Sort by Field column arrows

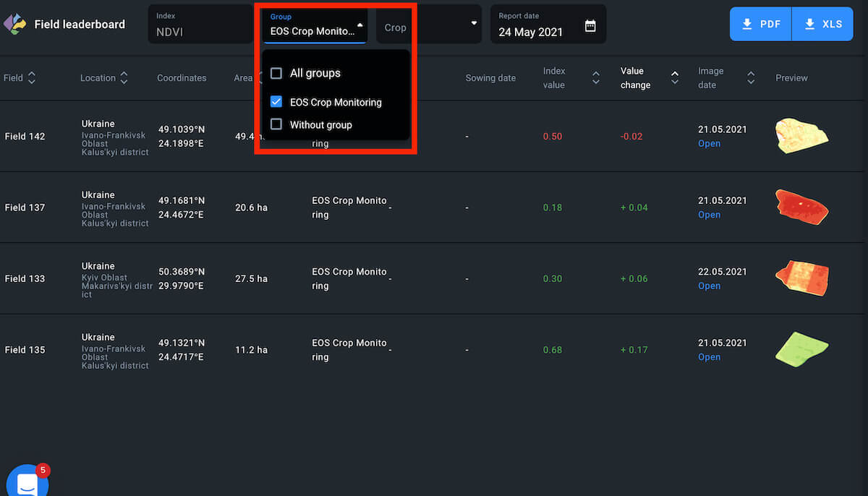pos(32,78)
